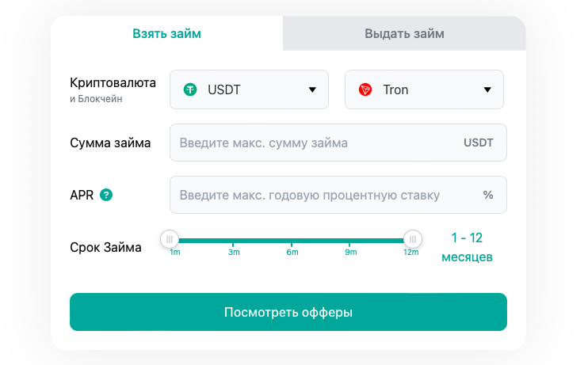The image size is (588, 365).
Task: Click the red Tron blockchain icon
Action: click(365, 89)
